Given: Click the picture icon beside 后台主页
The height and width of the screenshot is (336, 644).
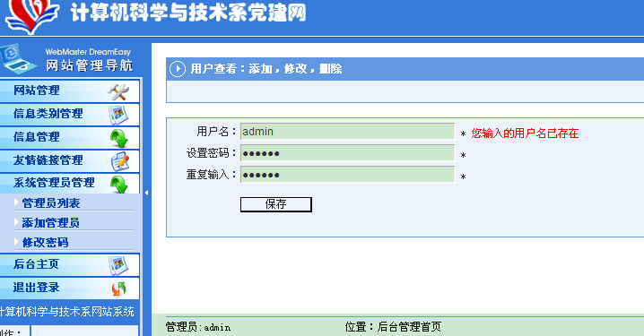Looking at the screenshot, I should (x=118, y=265).
